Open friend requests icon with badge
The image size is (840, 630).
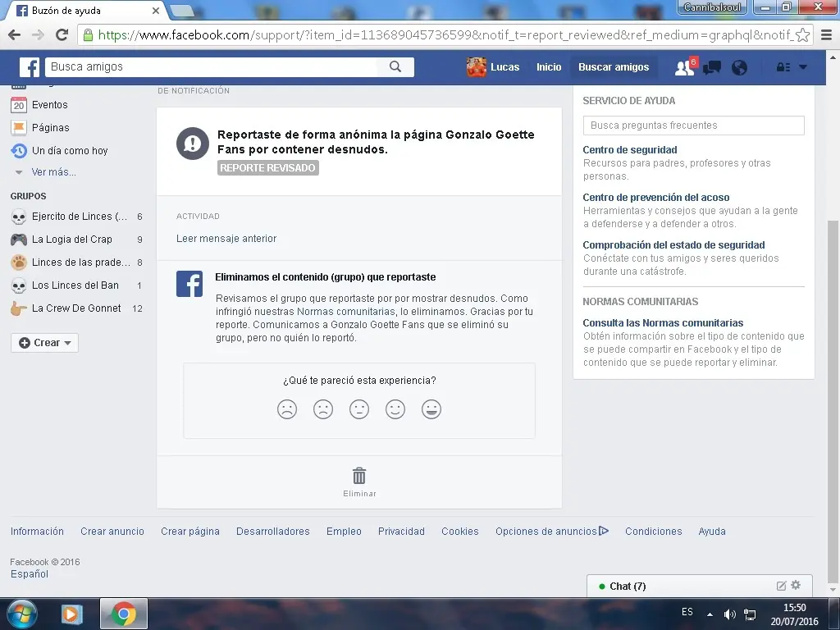[685, 67]
